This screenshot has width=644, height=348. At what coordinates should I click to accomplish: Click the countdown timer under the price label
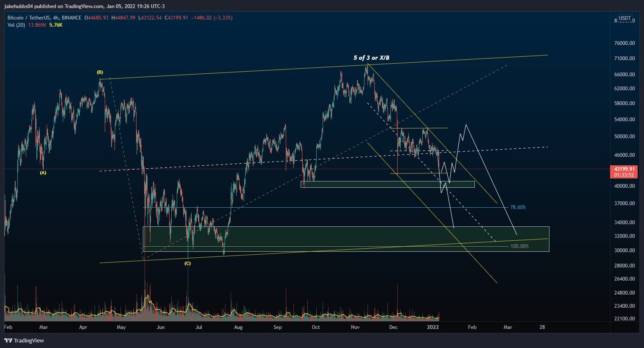click(623, 174)
